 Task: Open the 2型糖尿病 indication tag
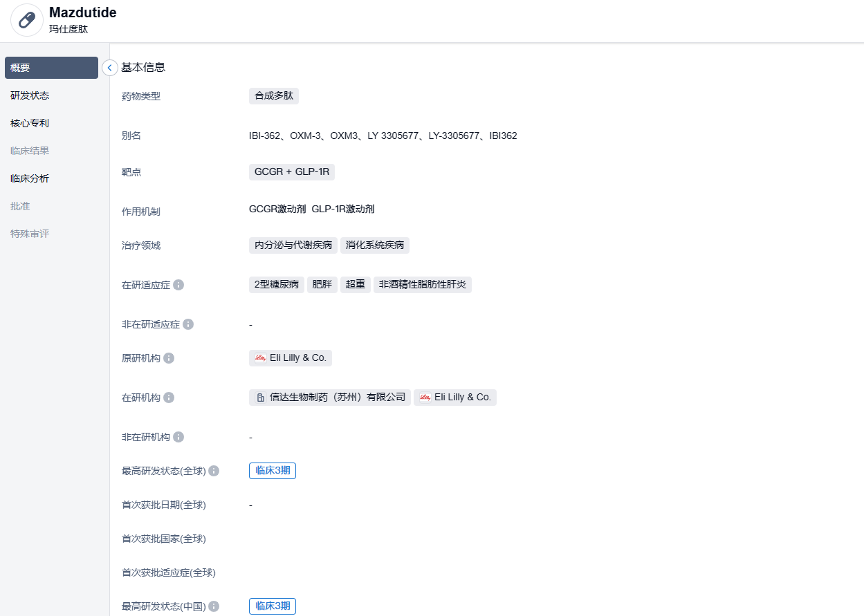click(276, 284)
